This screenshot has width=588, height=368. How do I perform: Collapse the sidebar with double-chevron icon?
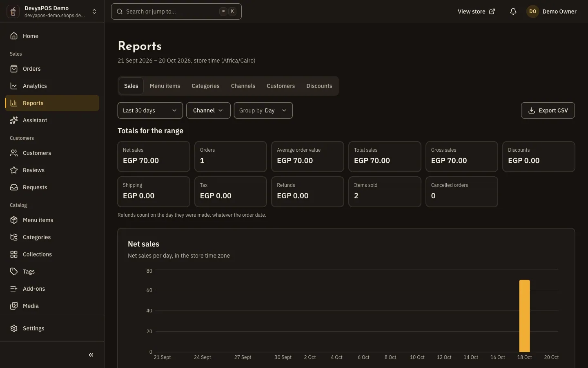pyautogui.click(x=91, y=355)
